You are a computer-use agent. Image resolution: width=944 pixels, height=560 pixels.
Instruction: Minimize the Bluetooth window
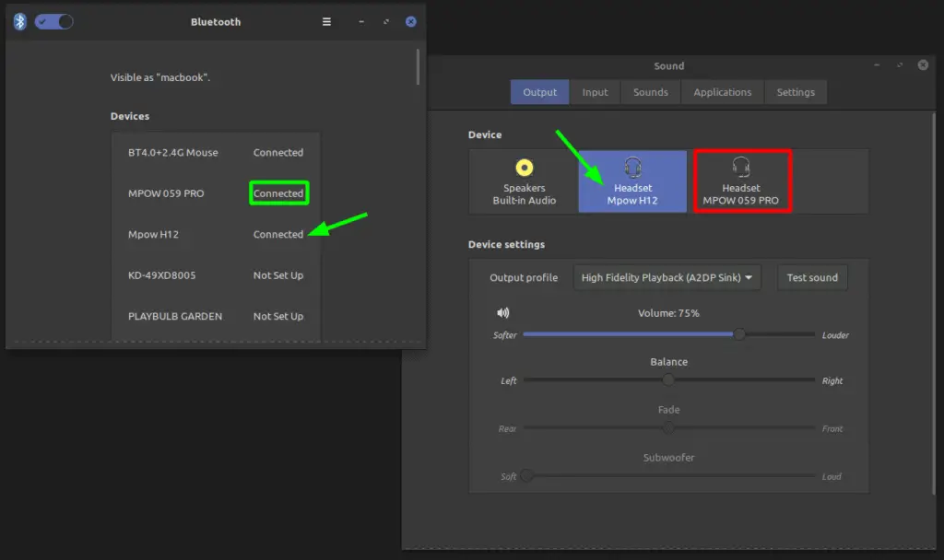[x=361, y=22]
